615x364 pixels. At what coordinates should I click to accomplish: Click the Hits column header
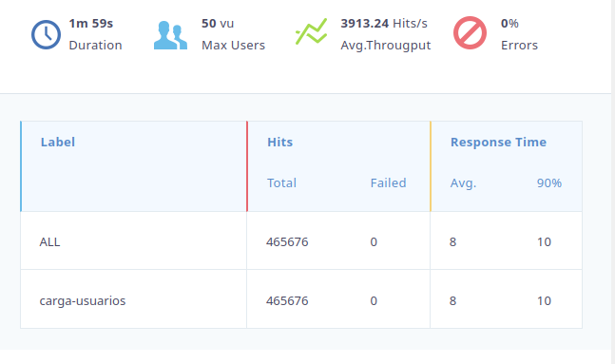click(280, 142)
